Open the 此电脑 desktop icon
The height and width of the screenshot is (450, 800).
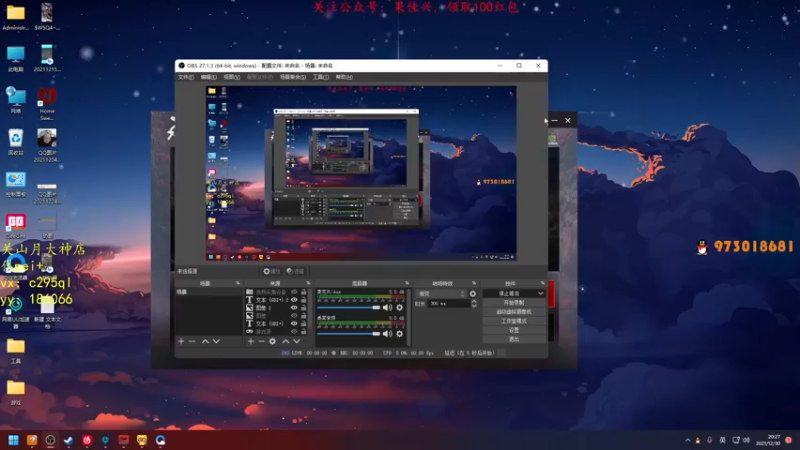pos(15,59)
